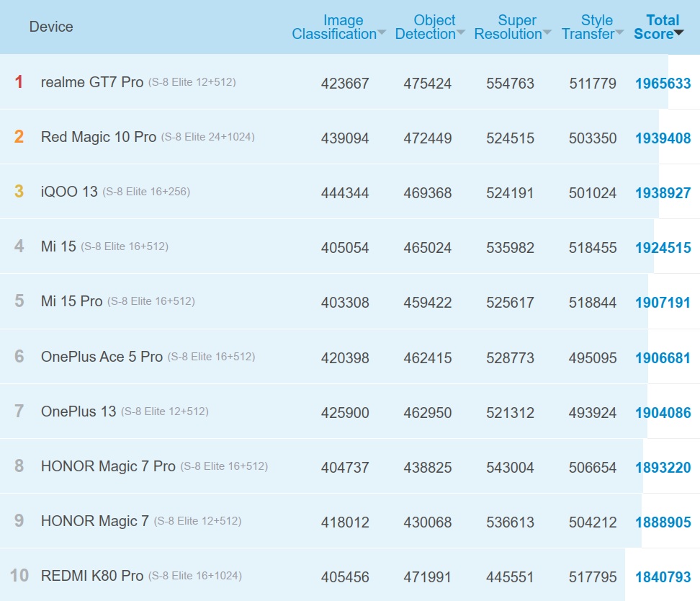Click the Image Classification header label
This screenshot has height=601, width=700.
(334, 27)
